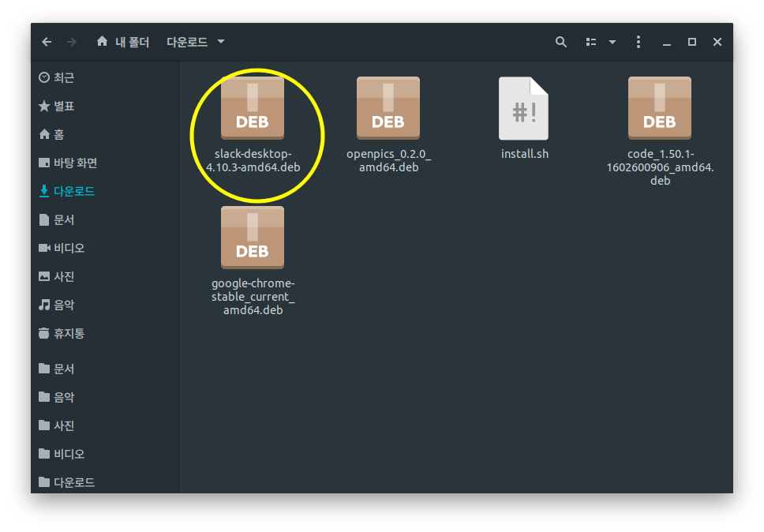Image resolution: width=764 pixels, height=532 pixels.
Task: Open upper 문서 in the sidebar
Action: [x=64, y=219]
